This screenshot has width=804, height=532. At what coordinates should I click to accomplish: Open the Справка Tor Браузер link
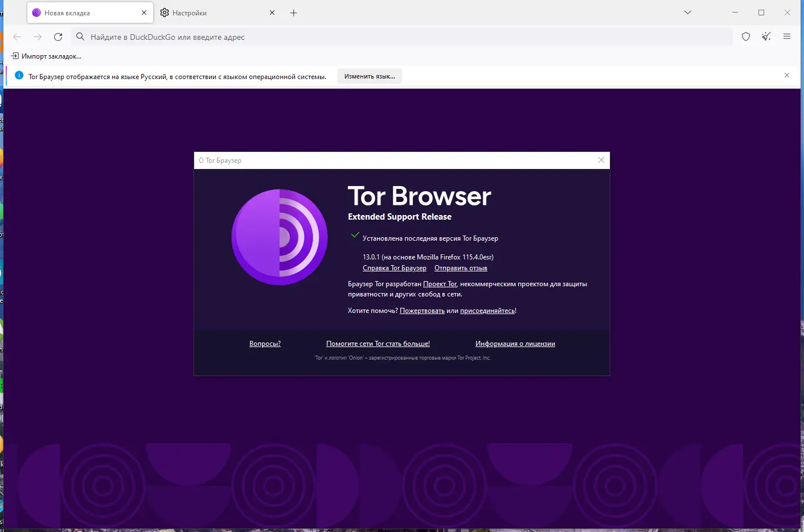pos(395,268)
